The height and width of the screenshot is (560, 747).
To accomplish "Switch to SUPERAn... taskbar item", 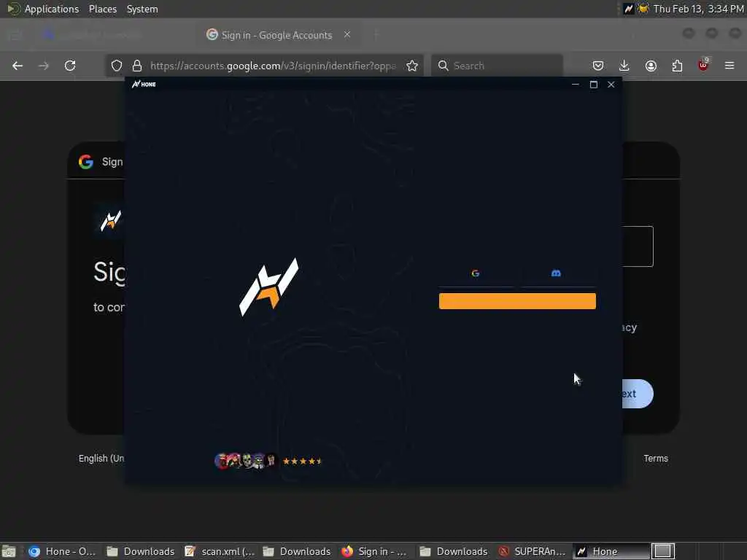I will [533, 551].
